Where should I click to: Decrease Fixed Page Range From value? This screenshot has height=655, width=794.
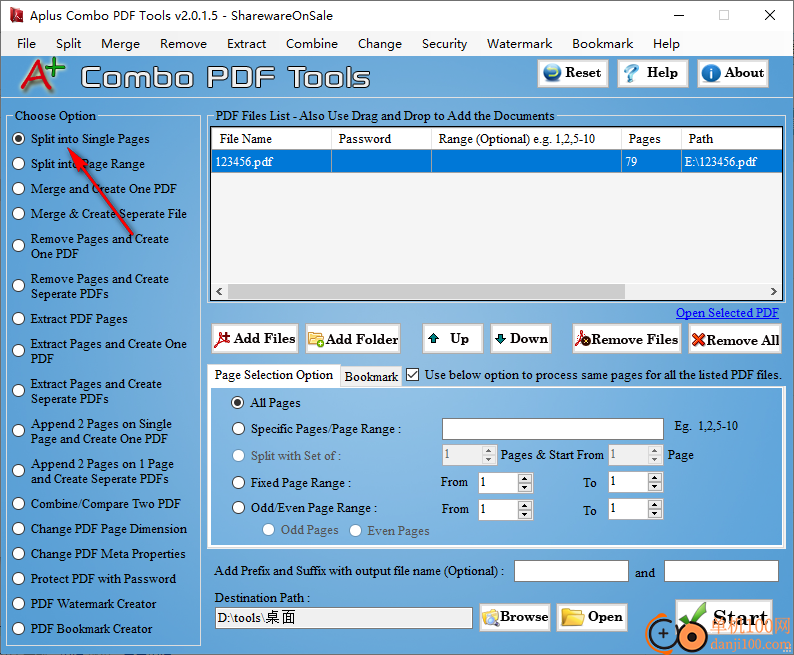point(525,487)
